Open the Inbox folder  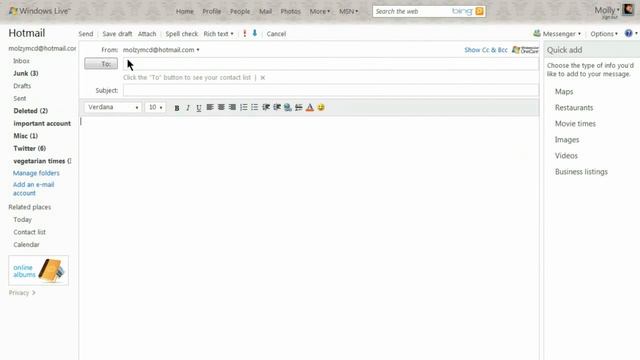pos(21,61)
